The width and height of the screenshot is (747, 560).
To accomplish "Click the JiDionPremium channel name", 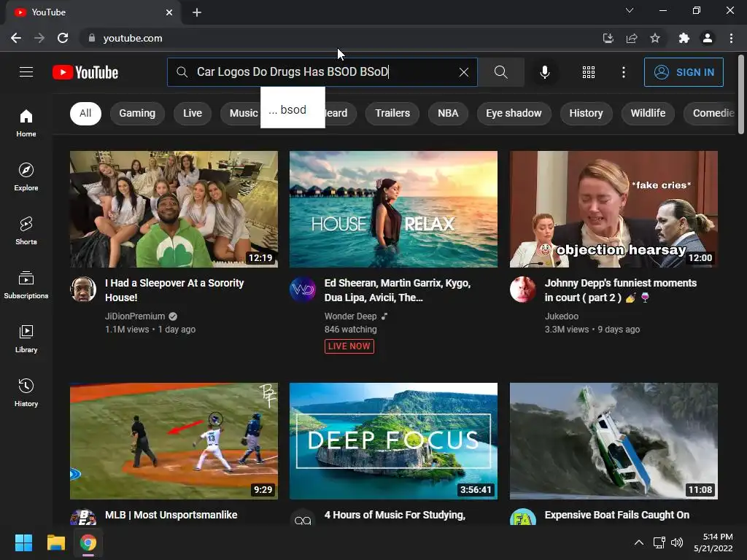I will (x=135, y=316).
